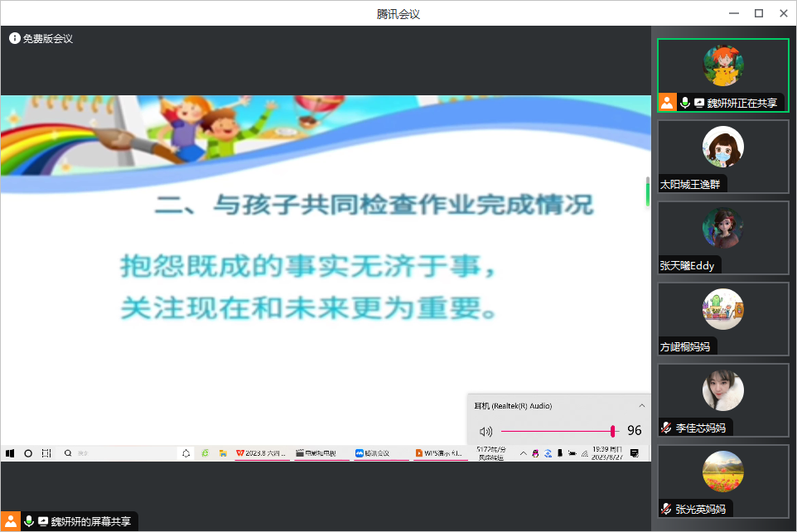Viewport: 797px width, 532px height.
Task: Click the green microphone icon in the bottom share bar
Action: (29, 521)
